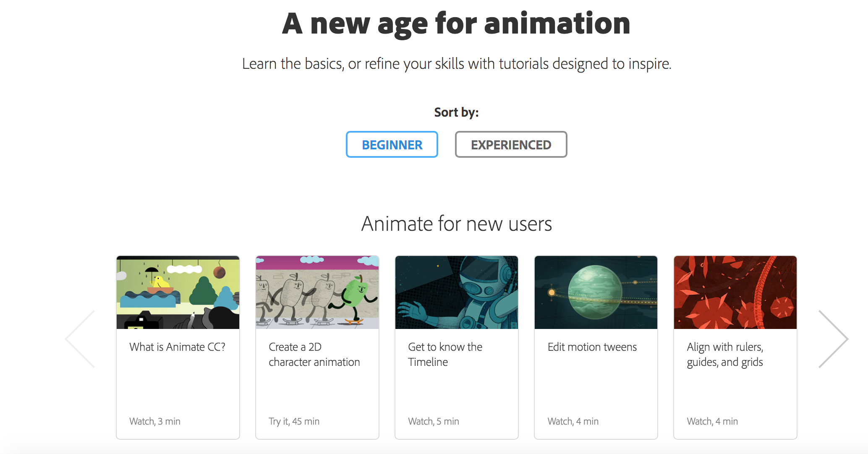Open the green planet tutorial thumbnail
The height and width of the screenshot is (454, 868).
coord(596,292)
